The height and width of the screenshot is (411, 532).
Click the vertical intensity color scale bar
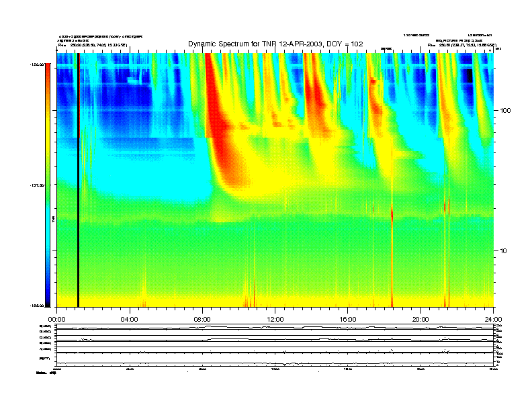point(48,185)
